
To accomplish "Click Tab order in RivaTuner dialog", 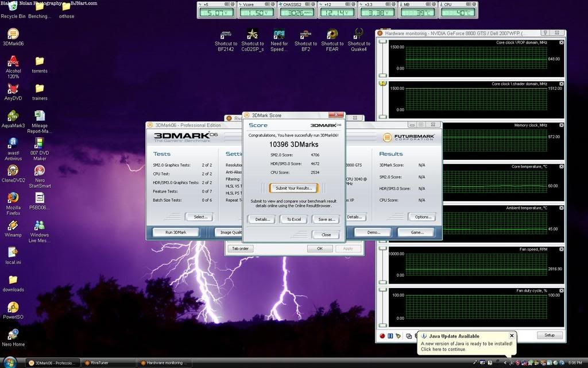I will coord(241,248).
